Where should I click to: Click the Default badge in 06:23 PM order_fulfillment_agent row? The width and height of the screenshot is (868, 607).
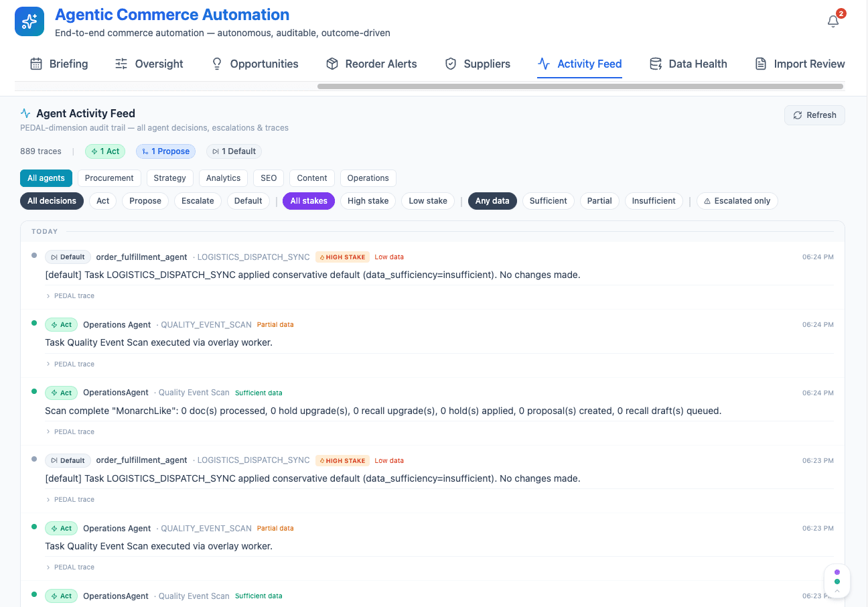(x=68, y=460)
